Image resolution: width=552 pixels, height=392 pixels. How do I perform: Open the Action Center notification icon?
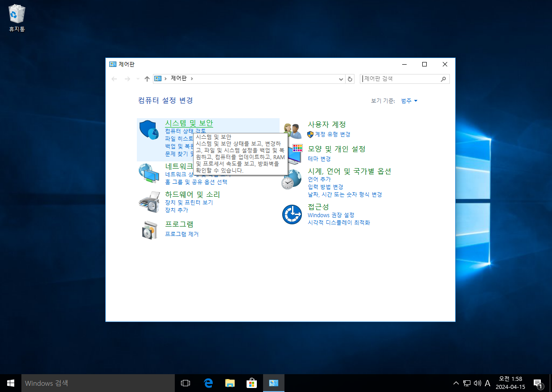click(x=538, y=383)
